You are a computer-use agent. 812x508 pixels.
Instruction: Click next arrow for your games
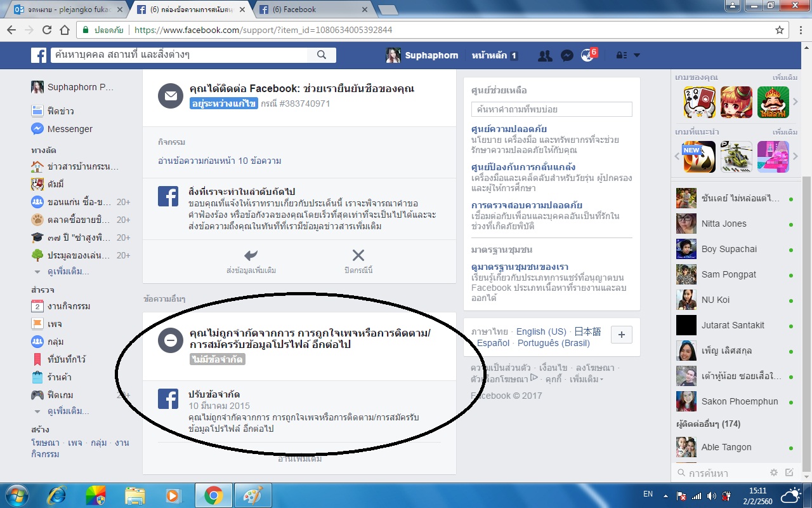[x=796, y=102]
